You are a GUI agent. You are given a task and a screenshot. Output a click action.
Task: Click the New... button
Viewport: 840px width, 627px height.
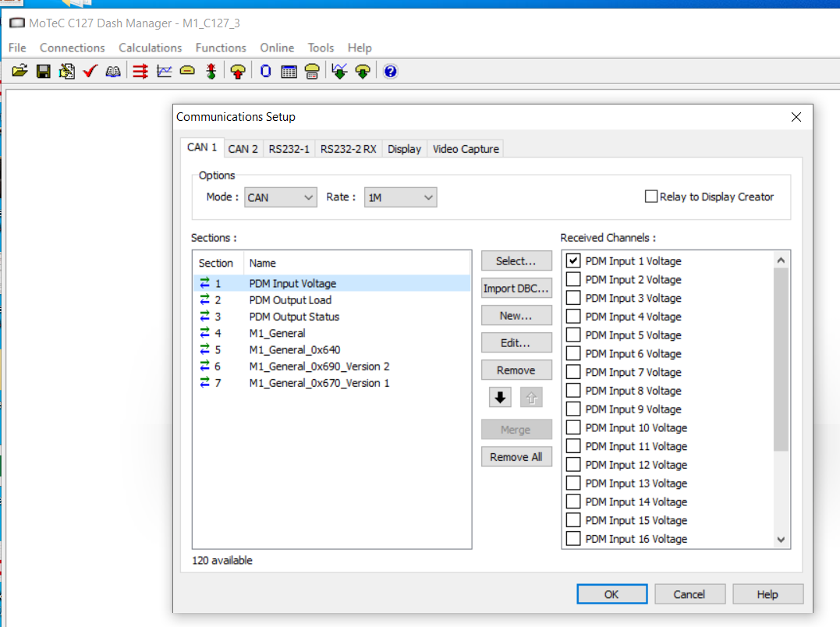coord(516,315)
